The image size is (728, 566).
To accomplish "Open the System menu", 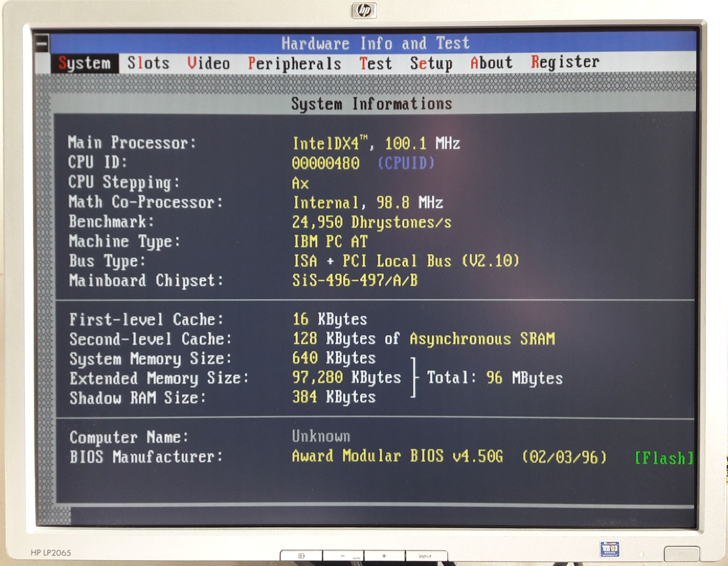I will (85, 63).
